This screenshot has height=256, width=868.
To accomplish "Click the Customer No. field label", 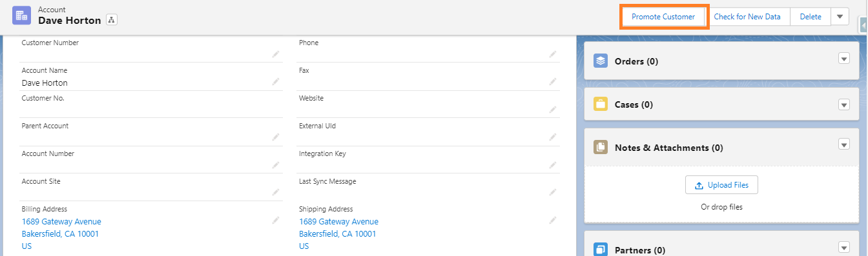I will click(x=43, y=98).
